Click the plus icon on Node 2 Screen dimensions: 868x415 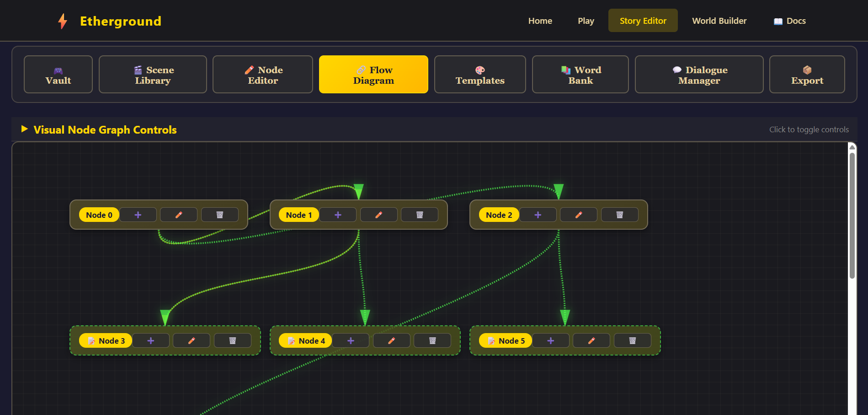(538, 215)
